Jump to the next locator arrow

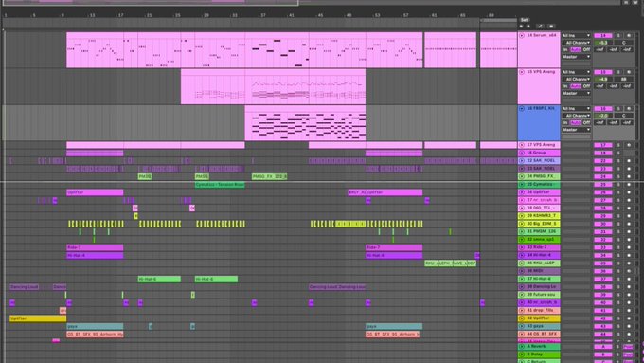coord(528,26)
